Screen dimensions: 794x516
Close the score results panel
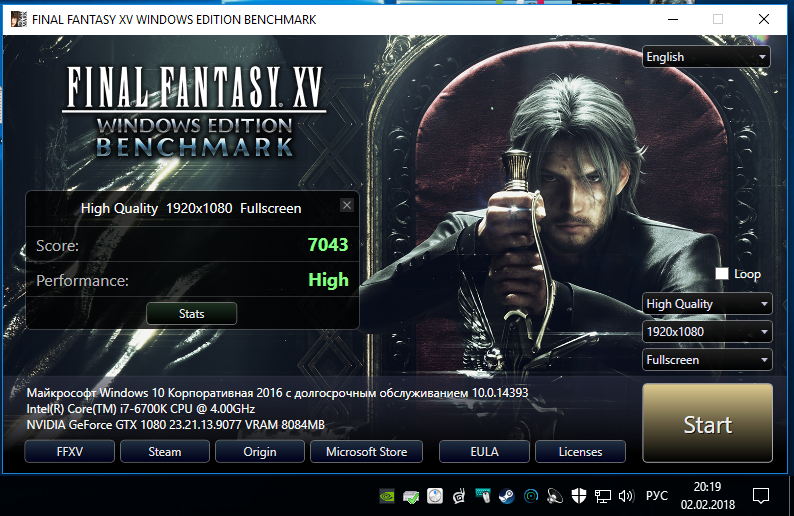[x=347, y=205]
